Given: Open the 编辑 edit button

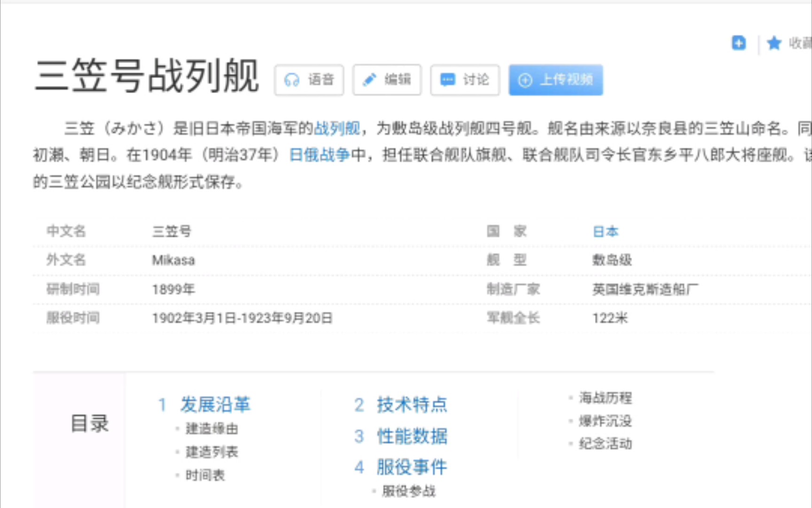Looking at the screenshot, I should 387,80.
